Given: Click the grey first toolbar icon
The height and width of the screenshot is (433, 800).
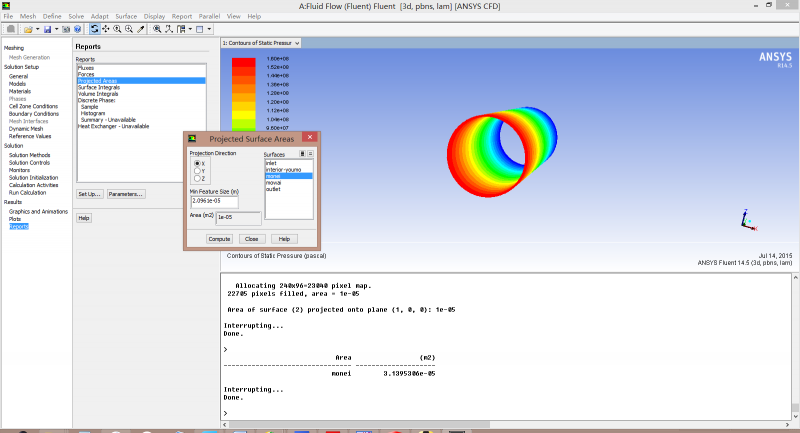Looking at the screenshot, I should point(11,29).
